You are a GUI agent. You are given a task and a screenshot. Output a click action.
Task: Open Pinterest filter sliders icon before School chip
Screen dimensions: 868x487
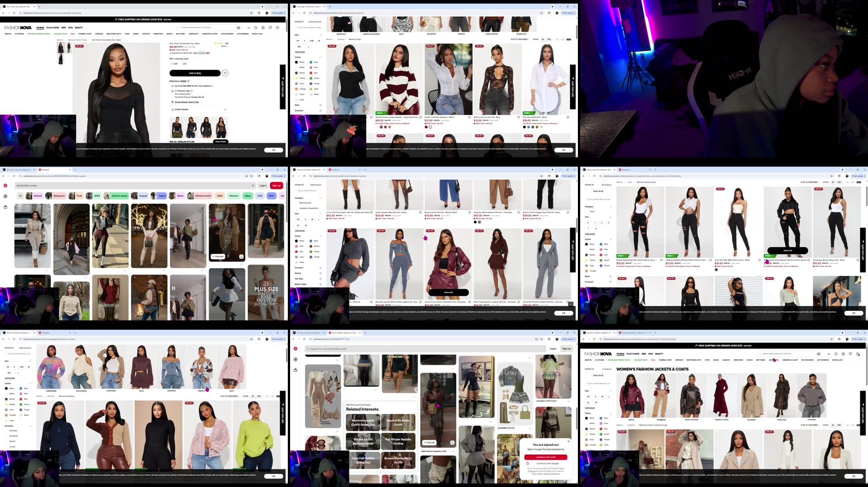(20, 196)
